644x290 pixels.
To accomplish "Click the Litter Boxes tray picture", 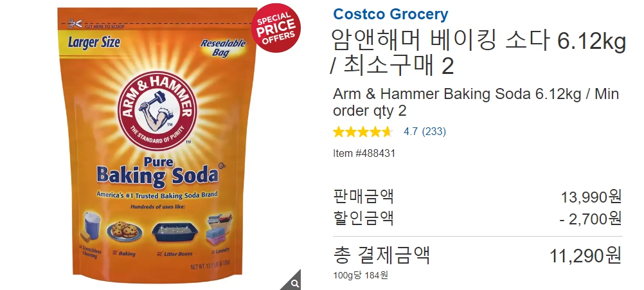I will click(x=175, y=233).
